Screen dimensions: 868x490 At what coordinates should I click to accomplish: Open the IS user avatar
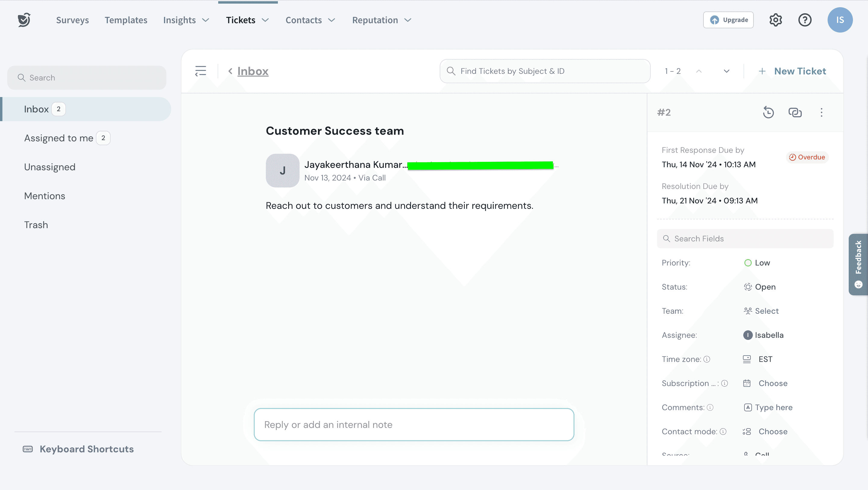[x=840, y=20]
